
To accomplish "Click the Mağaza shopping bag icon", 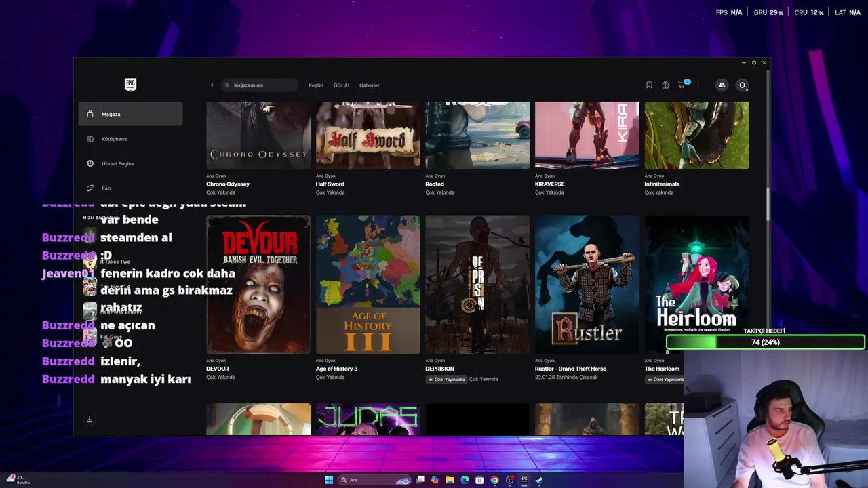I will (90, 114).
